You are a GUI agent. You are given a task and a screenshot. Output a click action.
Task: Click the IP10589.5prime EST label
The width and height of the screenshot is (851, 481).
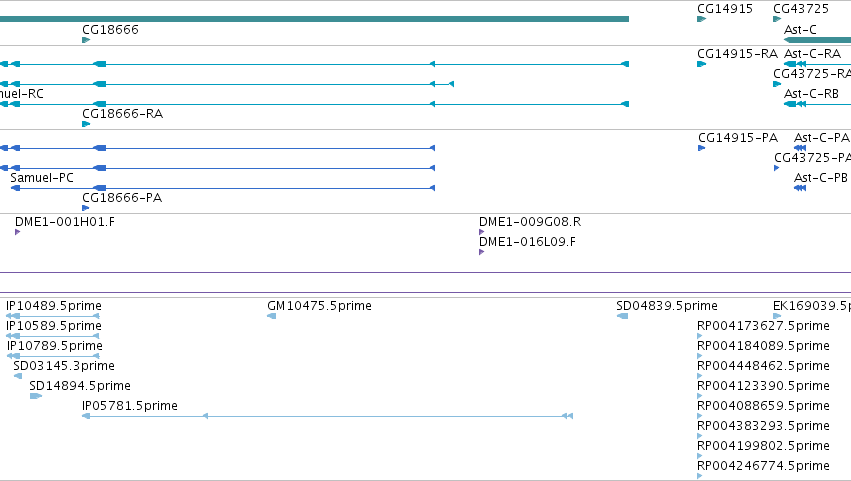(54, 326)
